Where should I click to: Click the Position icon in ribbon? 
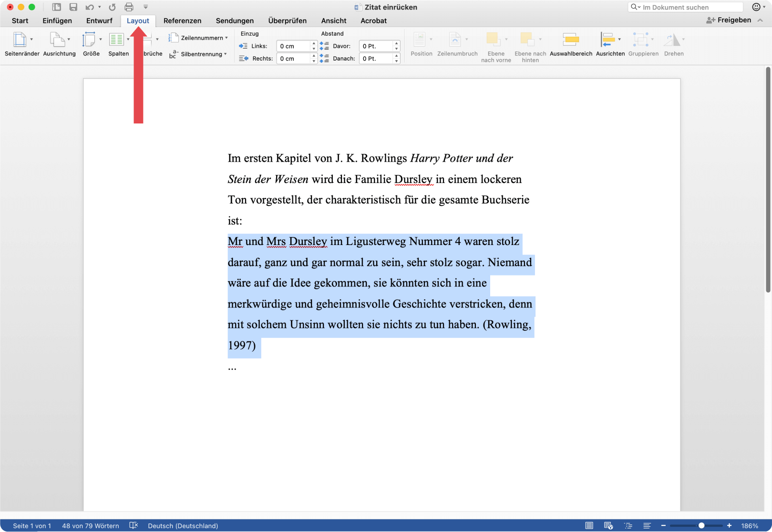tap(419, 40)
